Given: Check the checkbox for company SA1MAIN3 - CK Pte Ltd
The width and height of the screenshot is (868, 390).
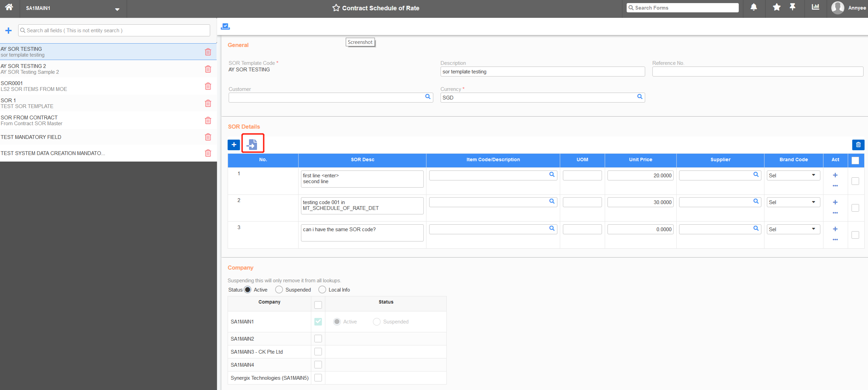Looking at the screenshot, I should [x=318, y=351].
